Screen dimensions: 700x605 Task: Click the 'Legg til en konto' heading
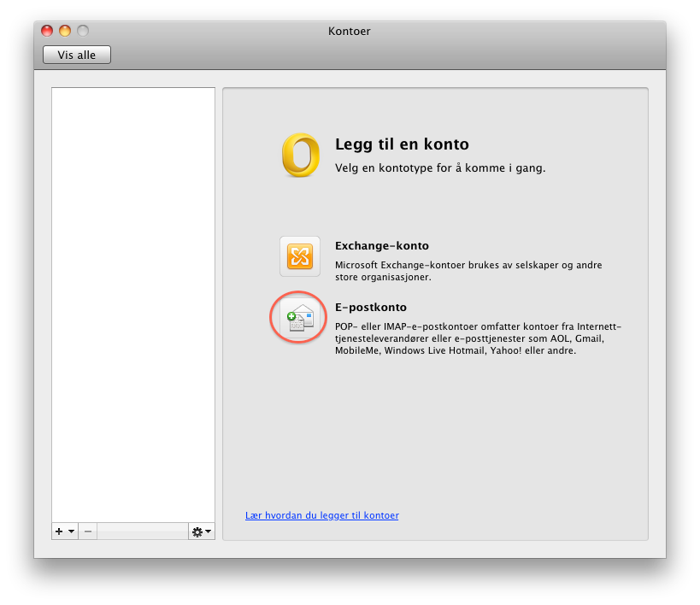click(402, 144)
